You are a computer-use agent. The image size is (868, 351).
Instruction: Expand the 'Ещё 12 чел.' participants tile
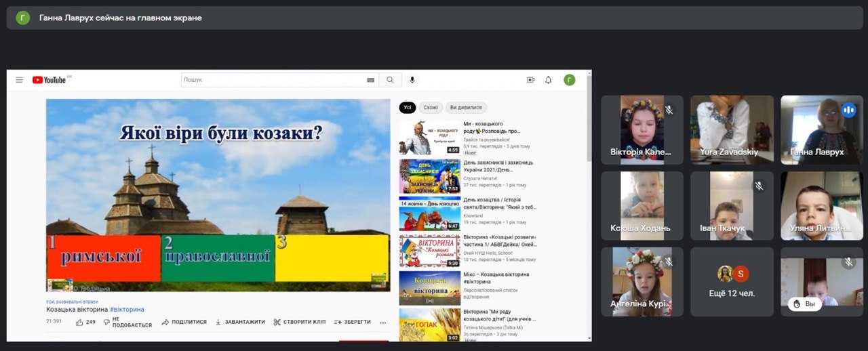(732, 281)
